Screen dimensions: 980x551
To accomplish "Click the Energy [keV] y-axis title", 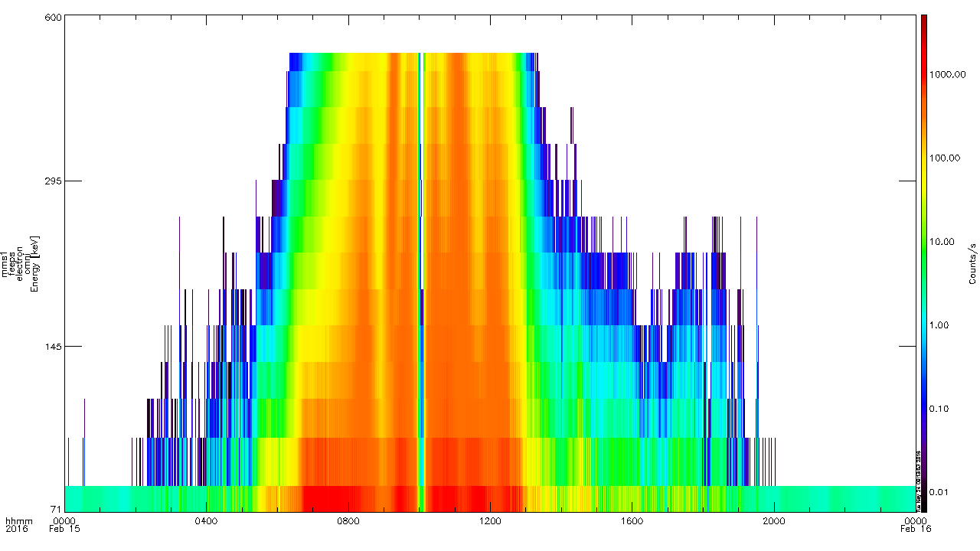I will (x=34, y=264).
